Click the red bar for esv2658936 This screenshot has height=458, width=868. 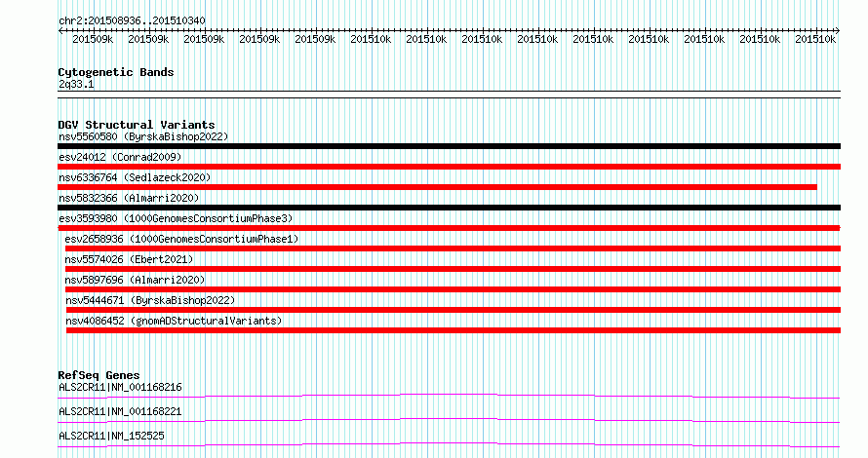453,248
